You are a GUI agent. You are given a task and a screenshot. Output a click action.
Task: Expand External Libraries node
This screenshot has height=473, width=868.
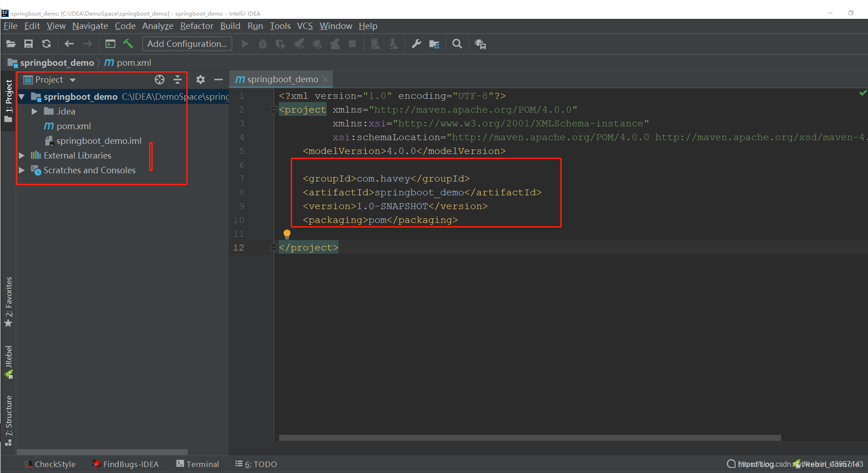click(22, 155)
